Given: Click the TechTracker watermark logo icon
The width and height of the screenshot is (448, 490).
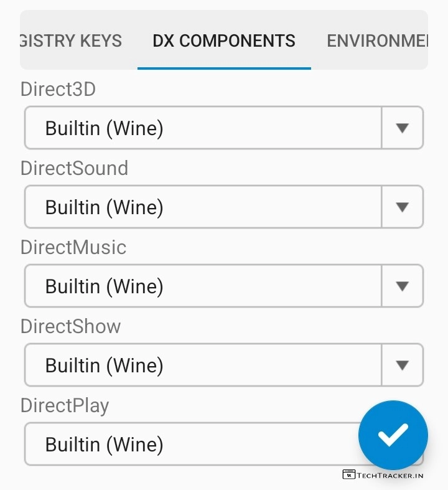Looking at the screenshot, I should (348, 474).
